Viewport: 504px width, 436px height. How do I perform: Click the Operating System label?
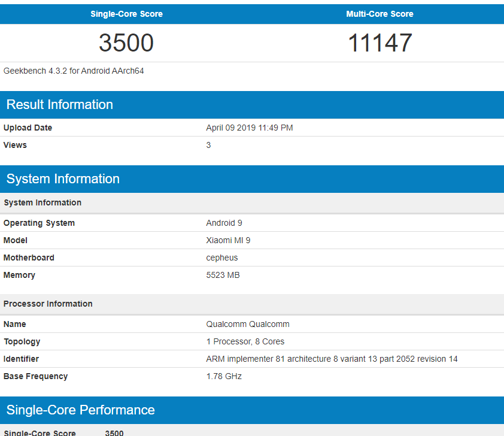pyautogui.click(x=39, y=223)
